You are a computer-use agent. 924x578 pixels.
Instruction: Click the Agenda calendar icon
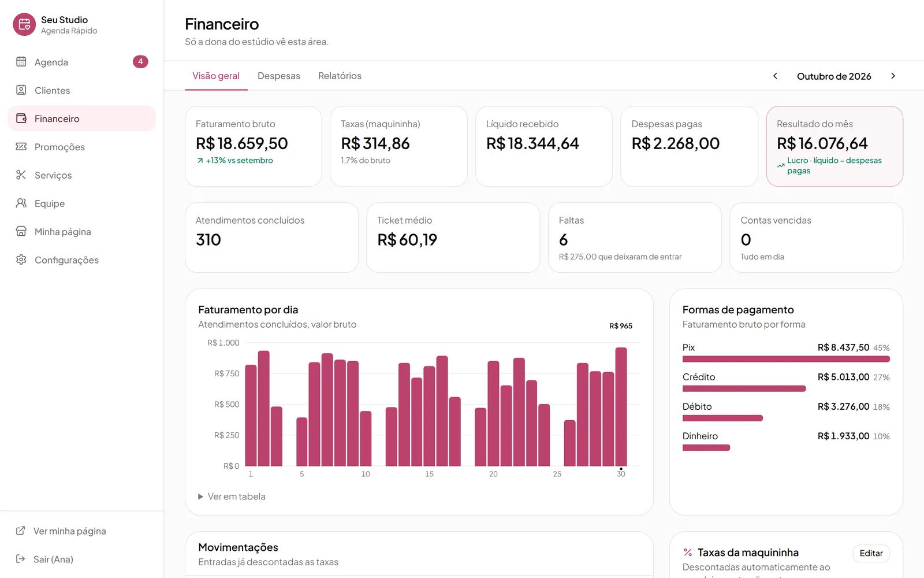tap(21, 61)
